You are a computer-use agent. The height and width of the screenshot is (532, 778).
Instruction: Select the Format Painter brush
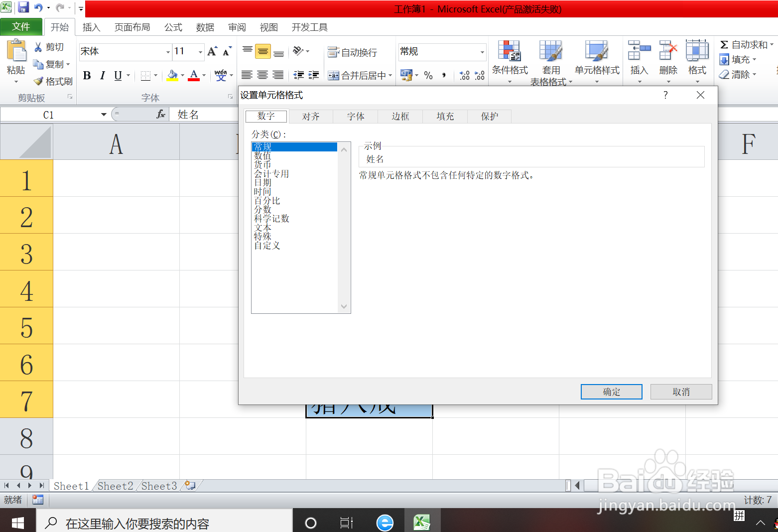click(x=38, y=81)
